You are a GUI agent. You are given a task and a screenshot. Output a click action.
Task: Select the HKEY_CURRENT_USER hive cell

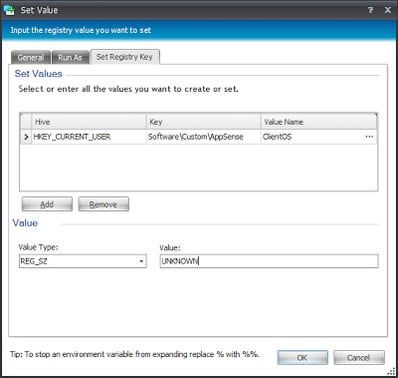[89, 137]
